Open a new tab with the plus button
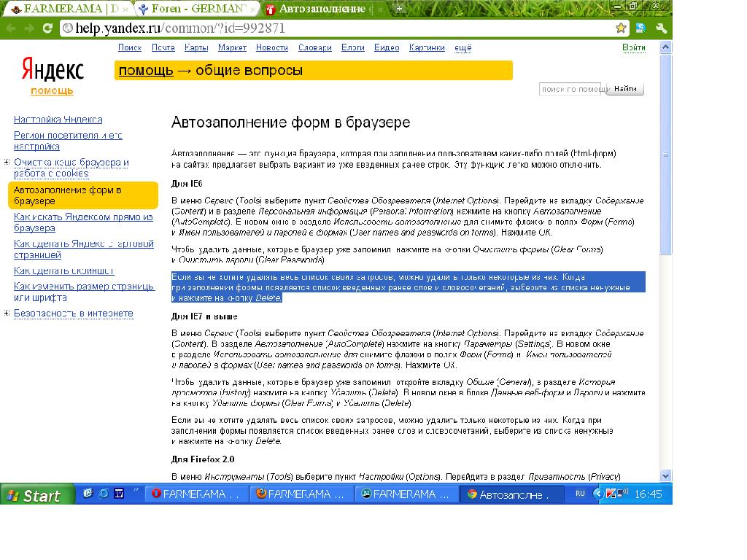Viewport: 747px width, 560px height. click(x=399, y=9)
